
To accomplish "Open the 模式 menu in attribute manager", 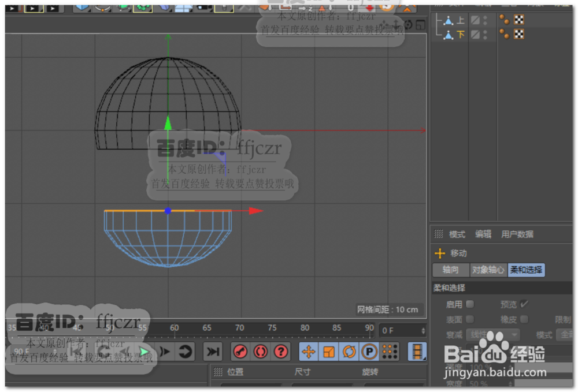I will point(457,234).
